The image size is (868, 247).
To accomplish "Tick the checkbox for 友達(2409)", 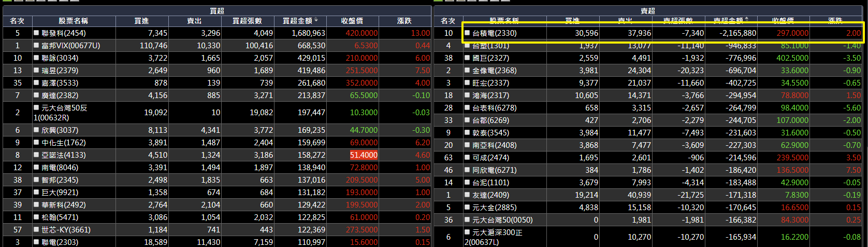I will tap(467, 195).
